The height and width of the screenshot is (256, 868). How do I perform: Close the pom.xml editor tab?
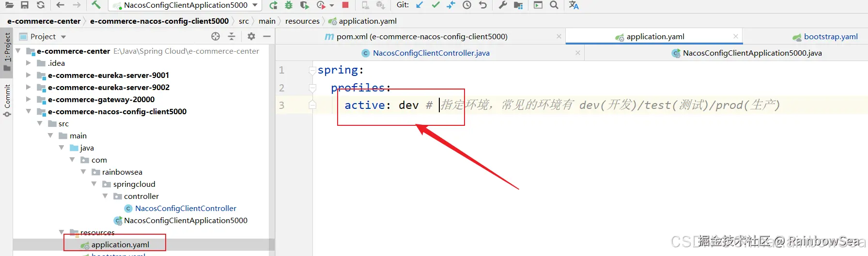pos(559,36)
